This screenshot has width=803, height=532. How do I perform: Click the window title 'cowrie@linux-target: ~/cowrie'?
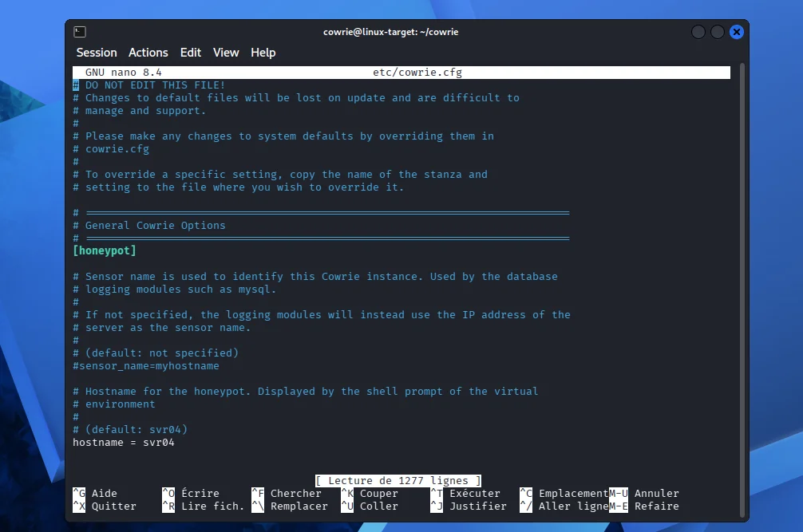(x=391, y=32)
